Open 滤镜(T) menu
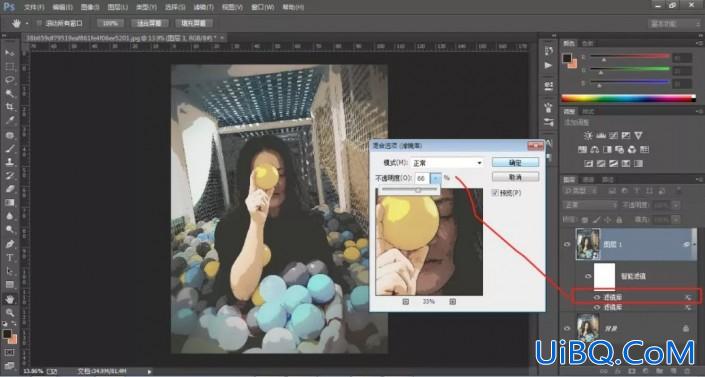Viewport: 705px width, 377px height. (x=203, y=7)
